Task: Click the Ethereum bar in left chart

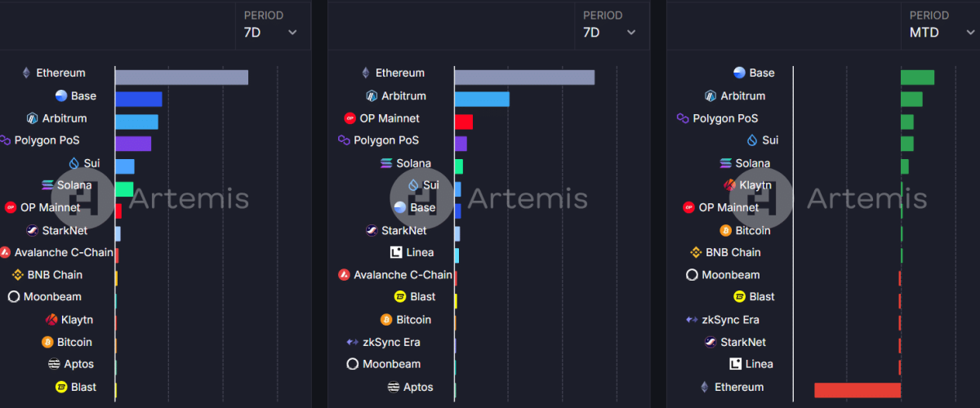Action: (181, 78)
